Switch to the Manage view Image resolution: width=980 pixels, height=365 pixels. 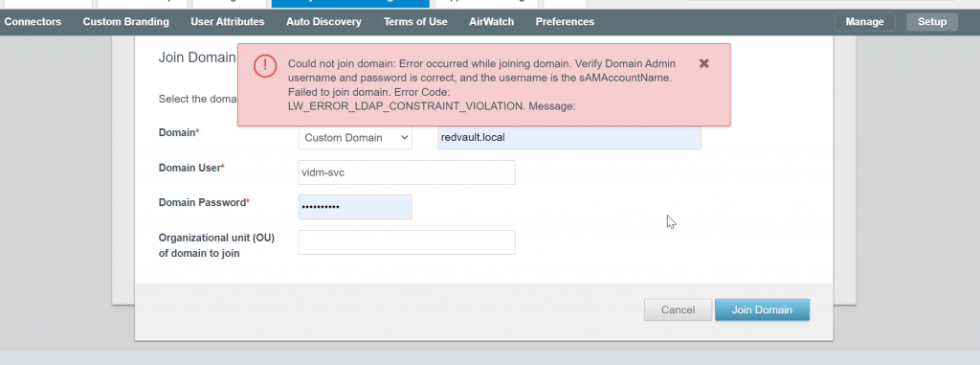pyautogui.click(x=865, y=22)
